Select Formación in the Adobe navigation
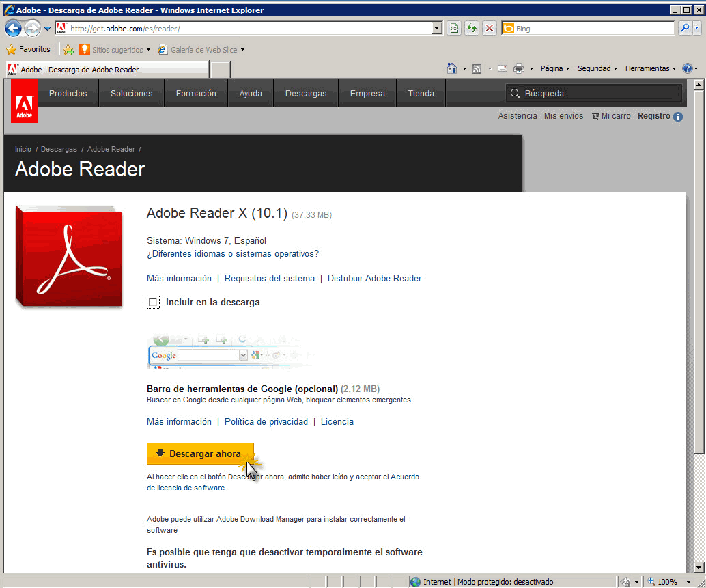This screenshot has height=588, width=706. 197,93
